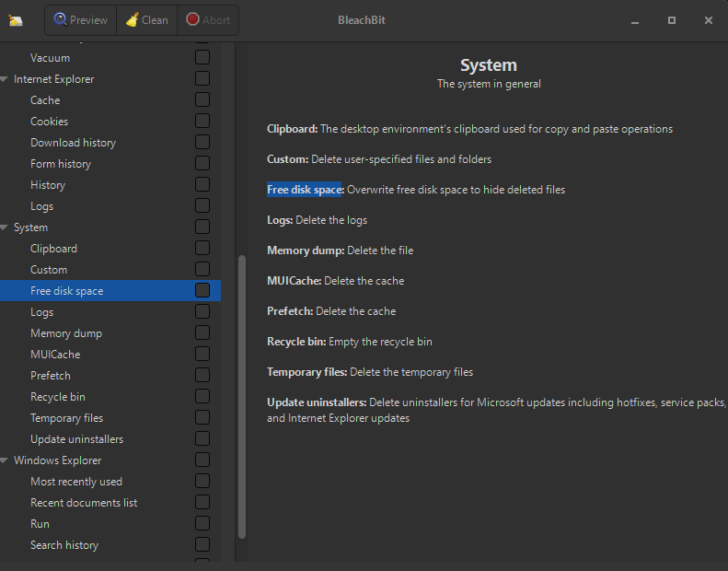728x571 pixels.
Task: Enable the History checkbox
Action: tap(202, 184)
